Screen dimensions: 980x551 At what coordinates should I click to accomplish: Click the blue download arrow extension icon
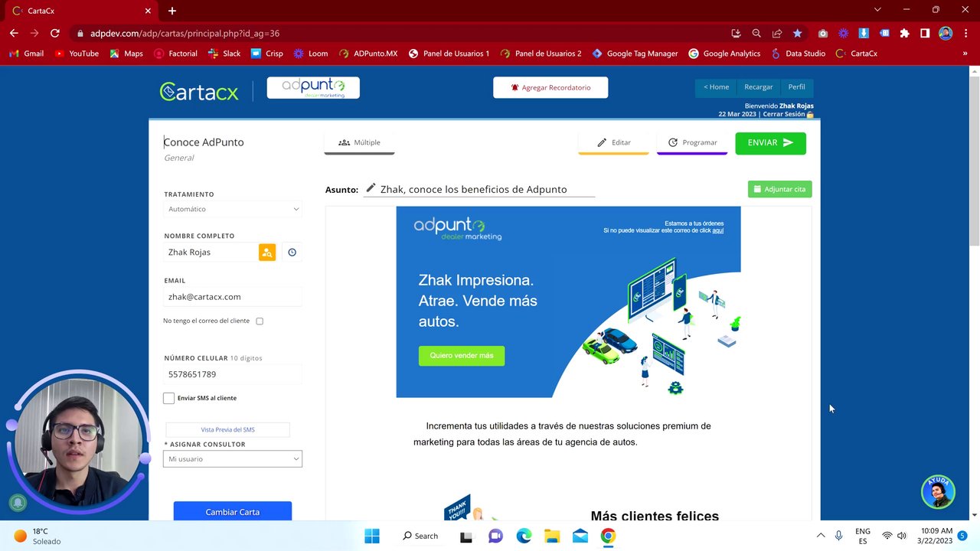point(864,34)
